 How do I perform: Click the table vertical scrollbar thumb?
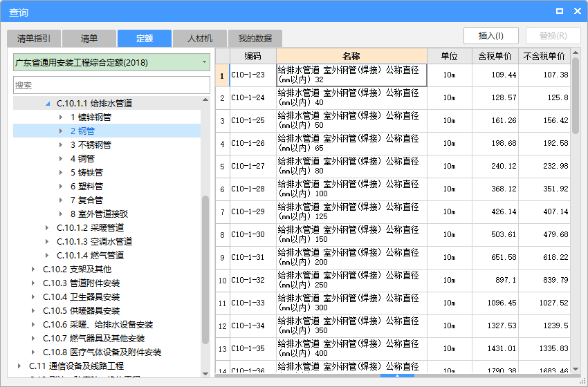coord(576,95)
